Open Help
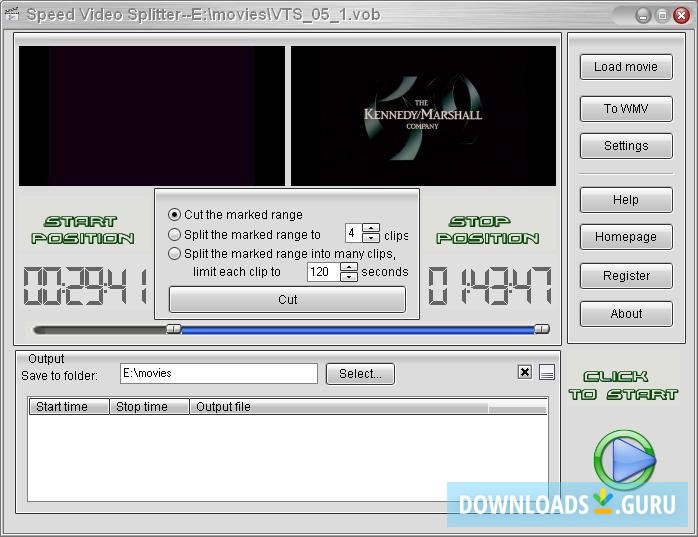The width and height of the screenshot is (698, 537). click(x=626, y=199)
